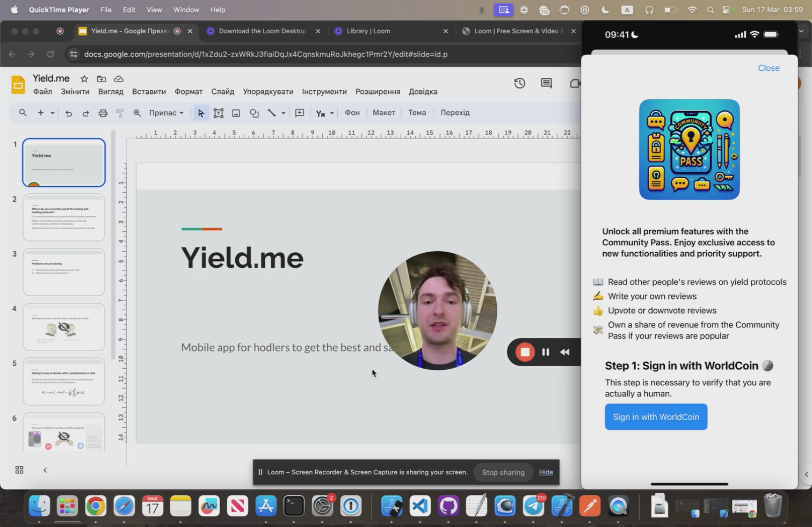Open the Припас zoom level dropdown
Image resolution: width=812 pixels, height=527 pixels.
click(x=166, y=113)
